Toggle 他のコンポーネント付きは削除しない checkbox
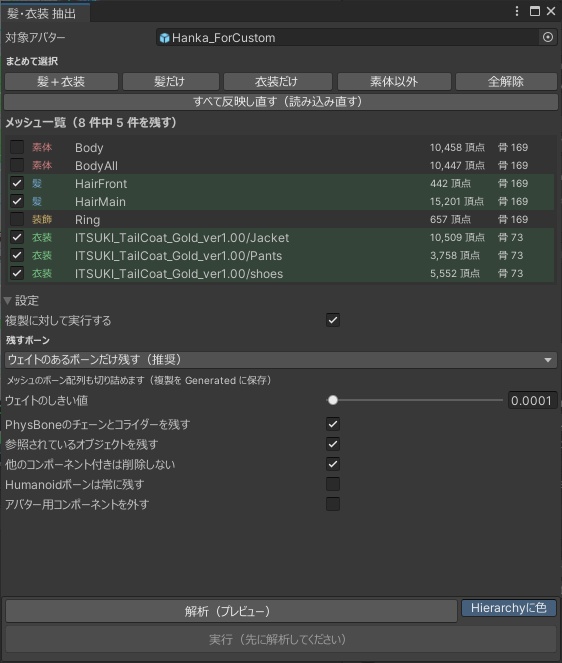The width and height of the screenshot is (562, 663). (x=333, y=464)
